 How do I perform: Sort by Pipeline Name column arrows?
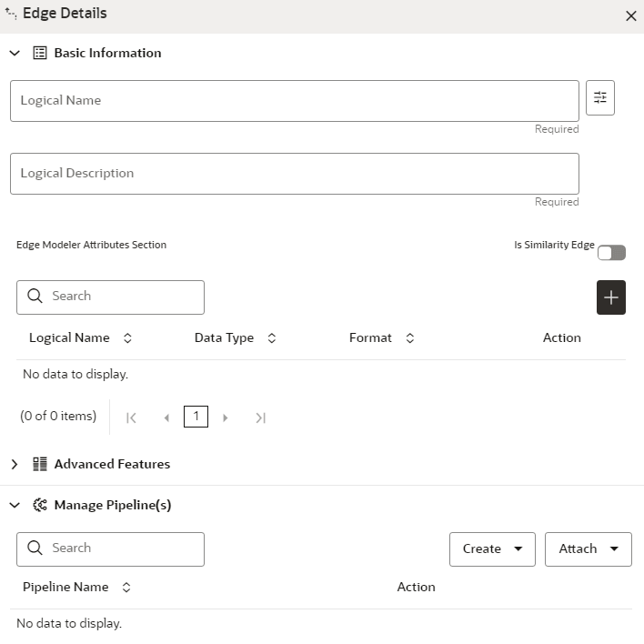pos(126,588)
